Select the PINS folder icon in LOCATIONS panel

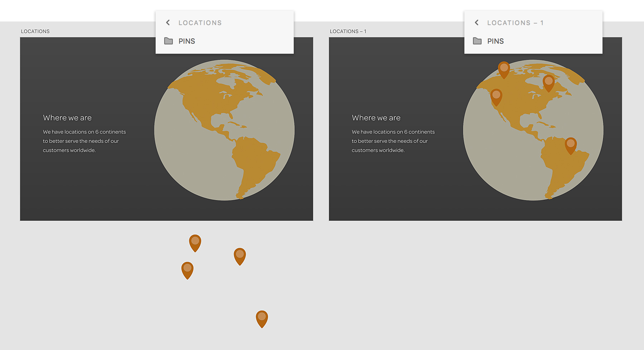pyautogui.click(x=169, y=41)
